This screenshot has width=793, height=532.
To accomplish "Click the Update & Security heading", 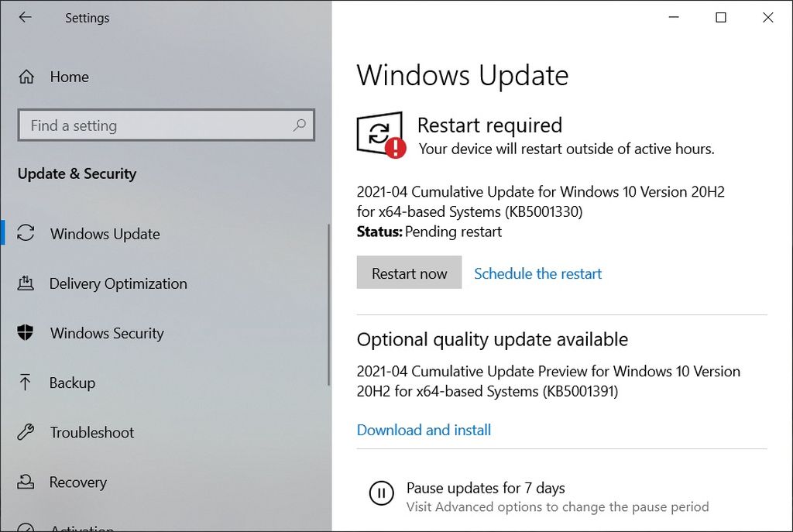I will point(77,173).
